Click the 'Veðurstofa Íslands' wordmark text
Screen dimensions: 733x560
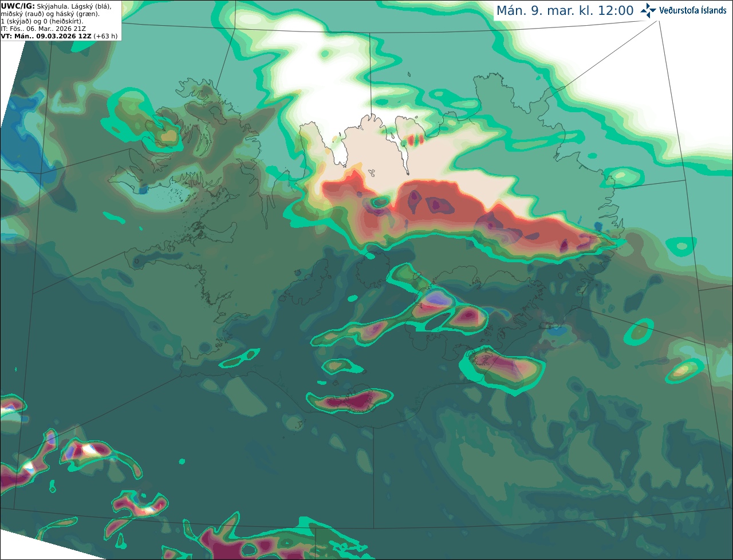click(x=693, y=10)
